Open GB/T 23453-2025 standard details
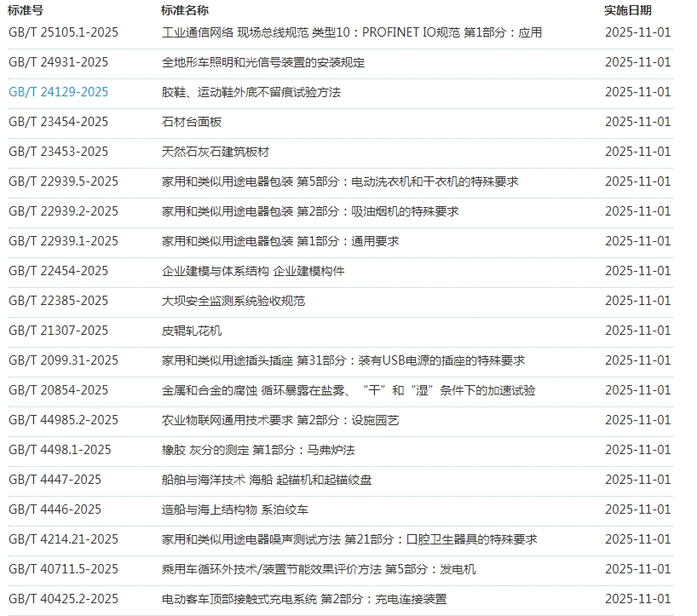Screen dimensions: 697x616 tap(59, 152)
